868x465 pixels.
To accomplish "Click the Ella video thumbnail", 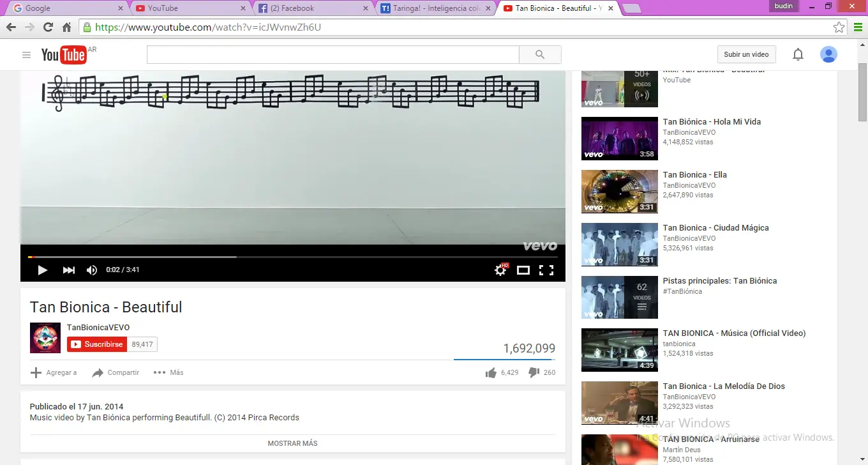I will tap(620, 192).
